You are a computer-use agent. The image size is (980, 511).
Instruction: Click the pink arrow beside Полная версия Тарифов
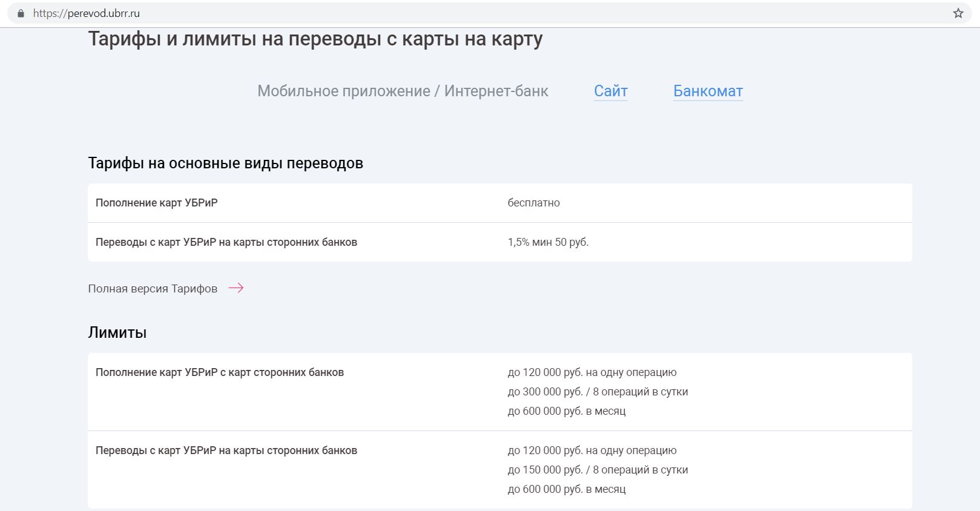tap(236, 288)
